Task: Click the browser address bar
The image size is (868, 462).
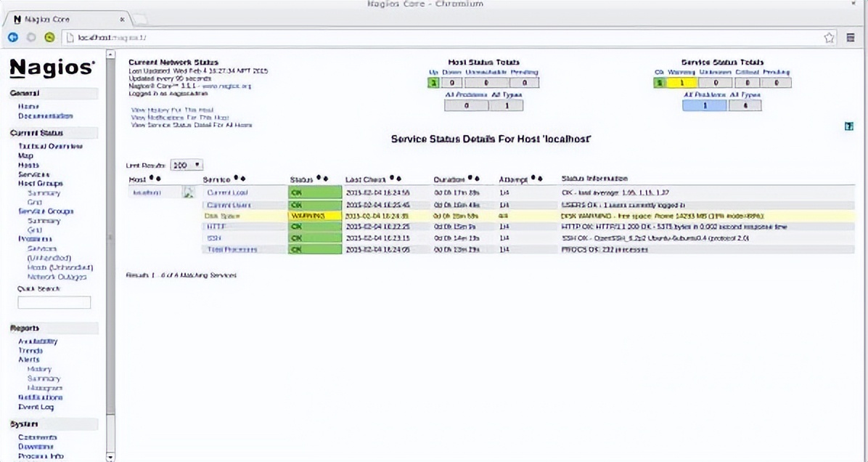Action: pos(435,38)
